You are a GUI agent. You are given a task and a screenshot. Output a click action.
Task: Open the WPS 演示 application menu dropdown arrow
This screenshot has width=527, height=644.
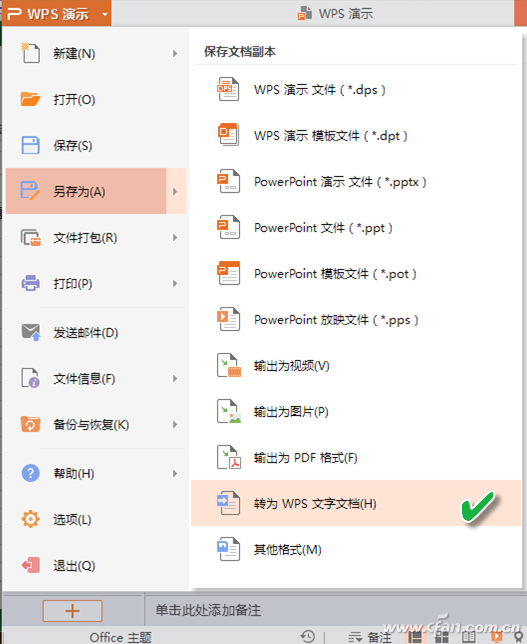pyautogui.click(x=105, y=14)
